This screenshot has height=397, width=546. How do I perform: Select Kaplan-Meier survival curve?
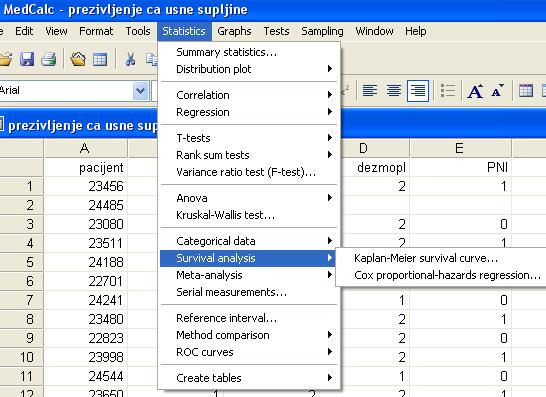coord(442,258)
